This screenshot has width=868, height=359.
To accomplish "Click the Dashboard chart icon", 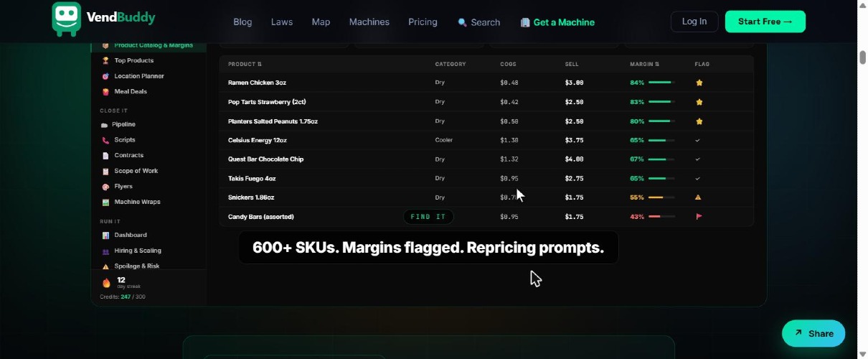I will coord(105,236).
